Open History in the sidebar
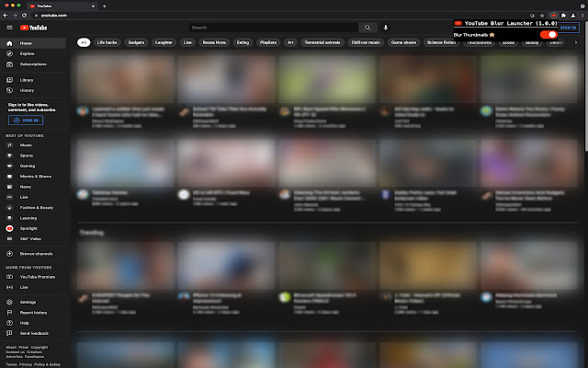 click(x=33, y=90)
